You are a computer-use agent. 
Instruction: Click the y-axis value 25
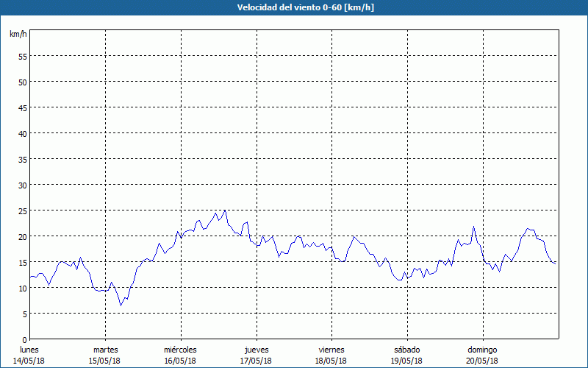[x=23, y=211]
